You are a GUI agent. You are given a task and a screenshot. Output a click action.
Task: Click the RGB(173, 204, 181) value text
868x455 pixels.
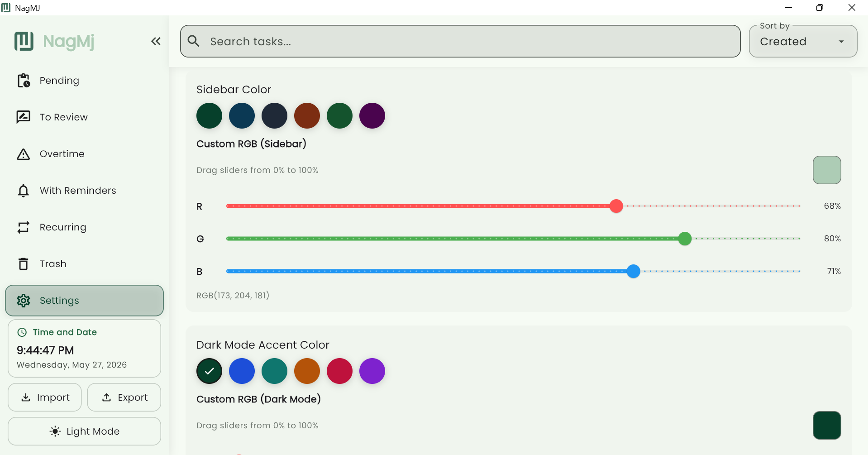233,296
